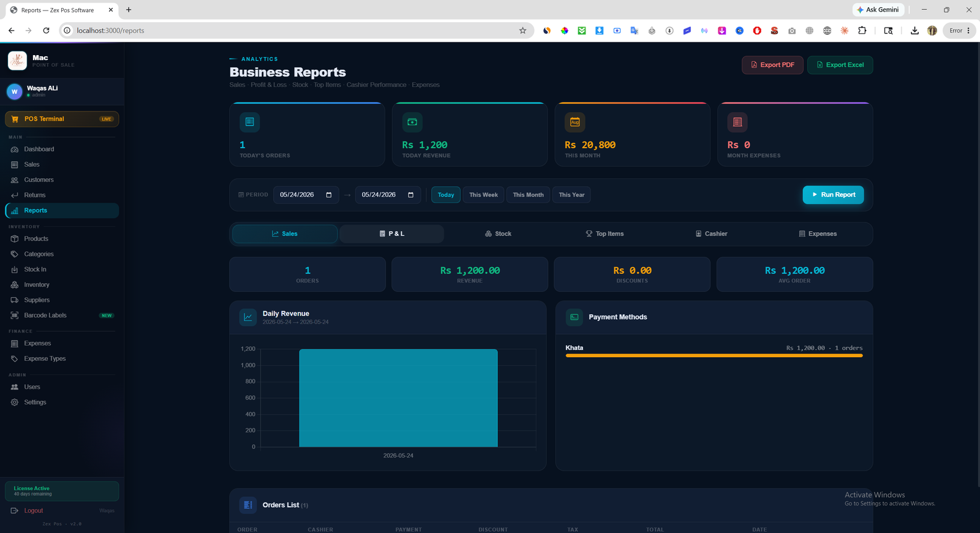Click the Month Expenses card icon

pyautogui.click(x=737, y=122)
